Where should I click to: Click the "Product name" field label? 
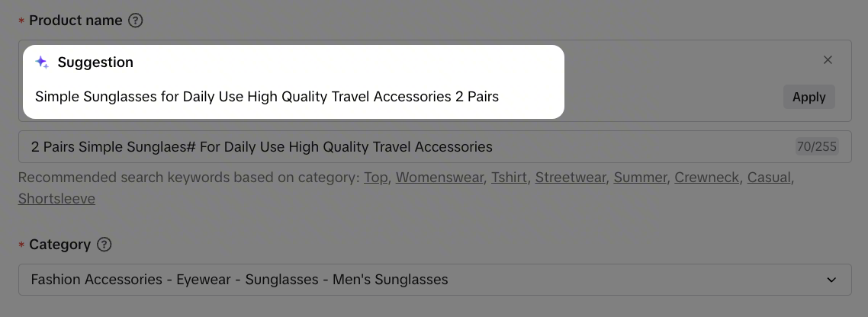pyautogui.click(x=76, y=21)
